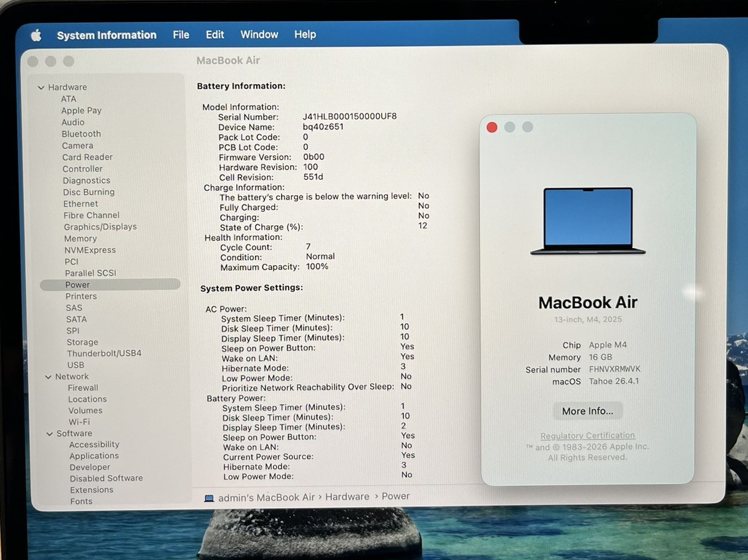Click the Cycle Count value 7
Screen dimensions: 748x560
click(x=308, y=247)
